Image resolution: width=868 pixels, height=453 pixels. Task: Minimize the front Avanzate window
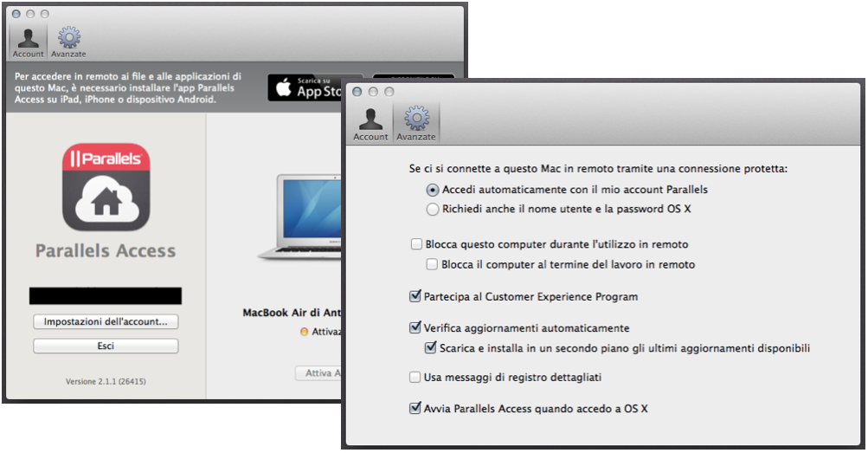[374, 92]
